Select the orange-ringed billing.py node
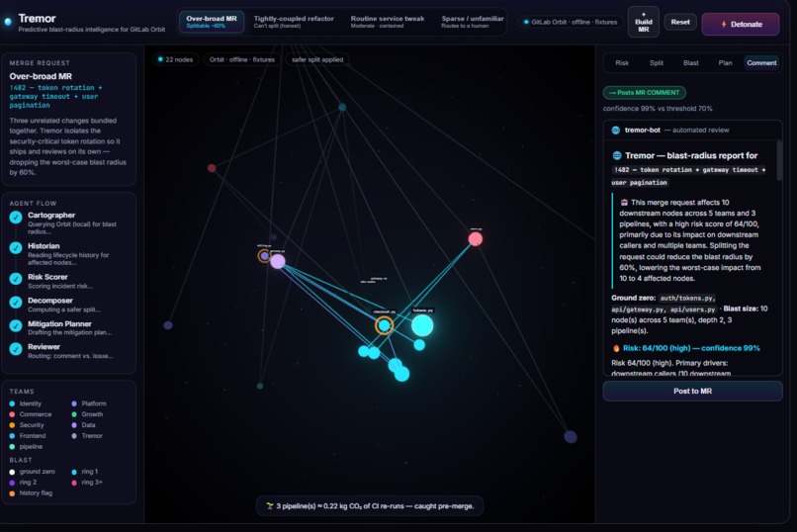This screenshot has height=532, width=797. (264, 255)
